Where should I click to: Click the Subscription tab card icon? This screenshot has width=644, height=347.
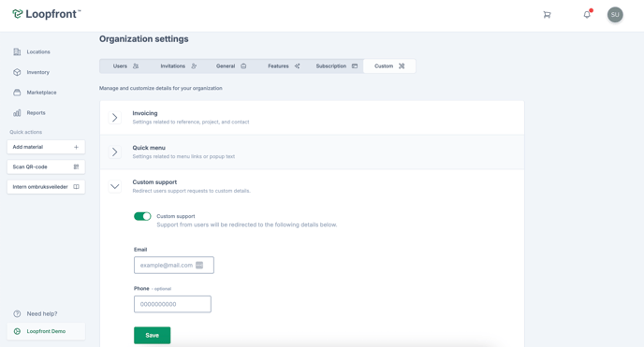355,66
